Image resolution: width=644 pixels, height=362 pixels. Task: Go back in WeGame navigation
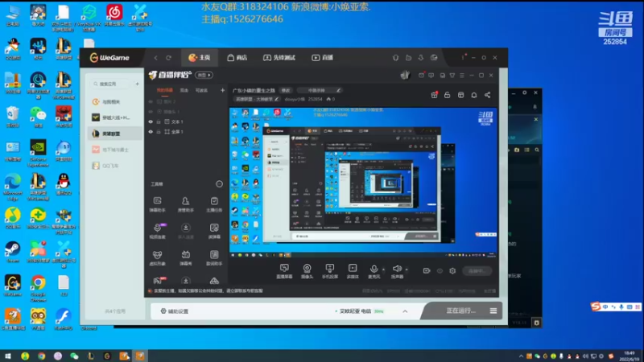pyautogui.click(x=155, y=57)
